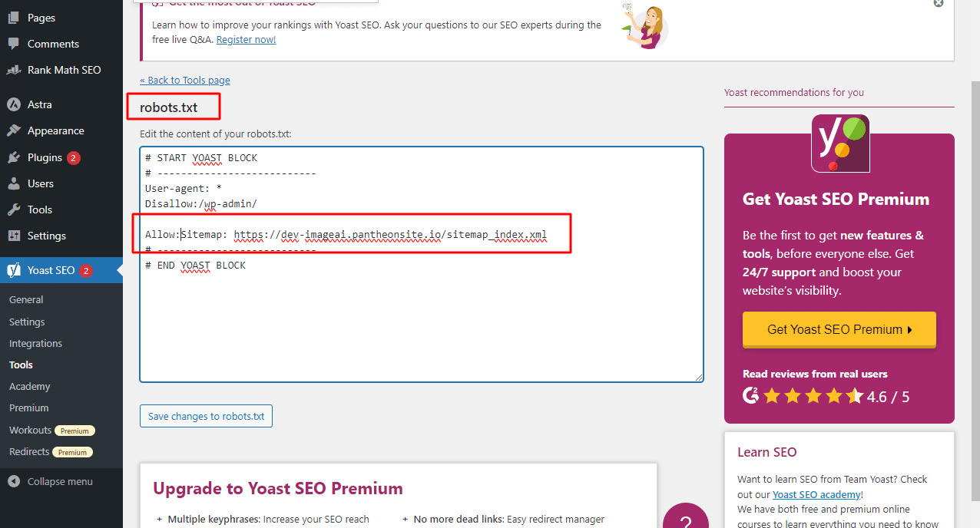Click the G2 review logo
Image resolution: width=980 pixels, height=528 pixels.
[x=751, y=396]
